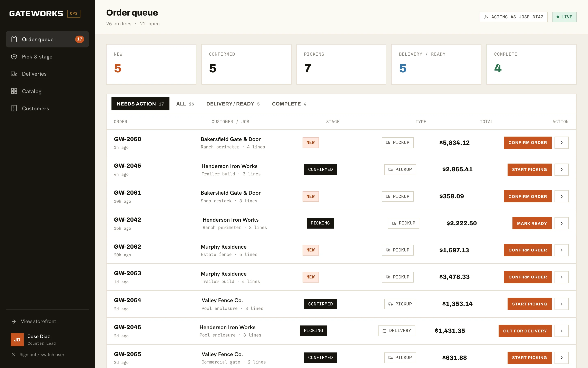Image resolution: width=588 pixels, height=368 pixels.
Task: Click the truck icon in GW-2042 Pickup tag
Action: [x=394, y=223]
